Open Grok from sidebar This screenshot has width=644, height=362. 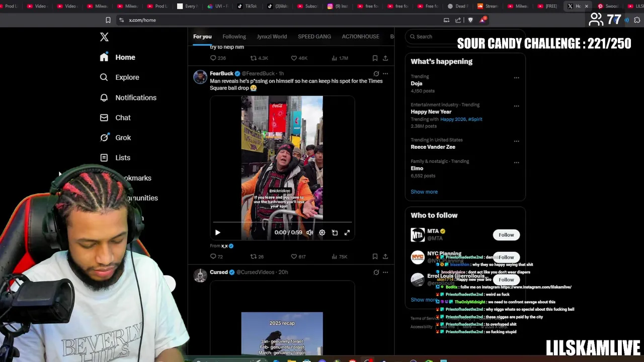click(x=115, y=138)
